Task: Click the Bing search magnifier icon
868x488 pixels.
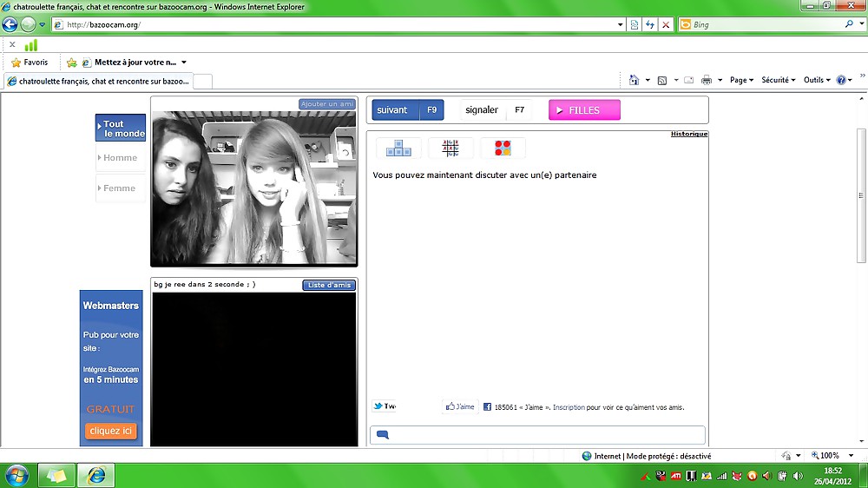Action: coord(849,24)
